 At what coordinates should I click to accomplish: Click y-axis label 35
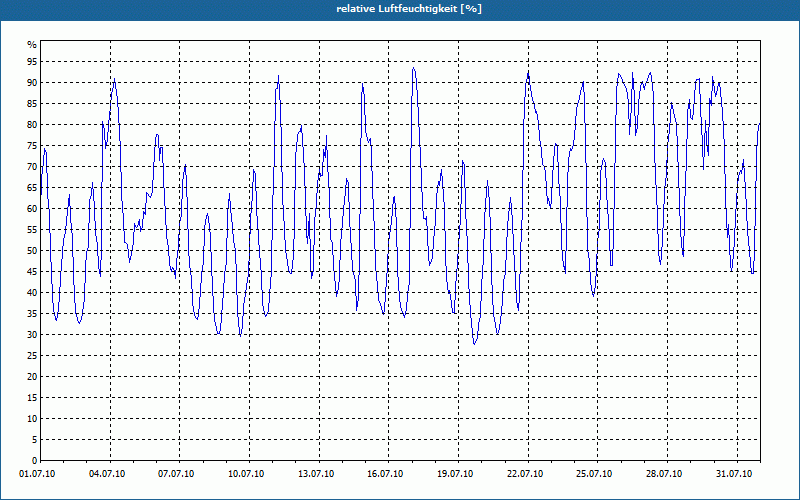32,314
